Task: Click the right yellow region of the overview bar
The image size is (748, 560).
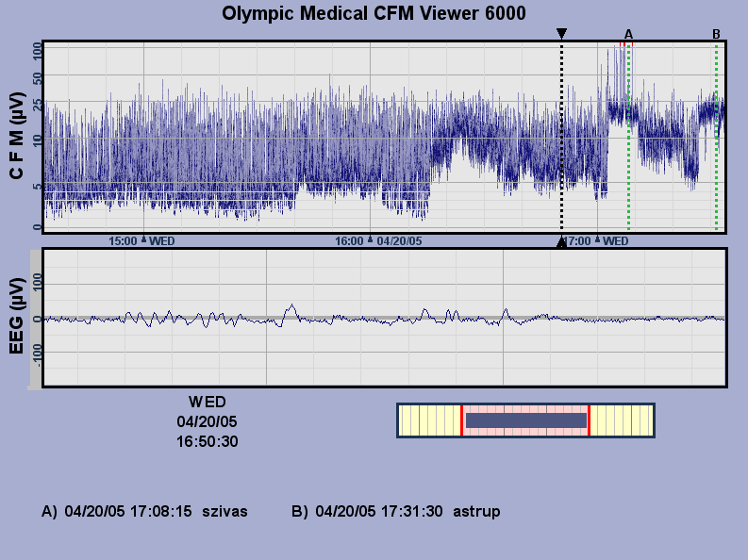Action: [622, 420]
